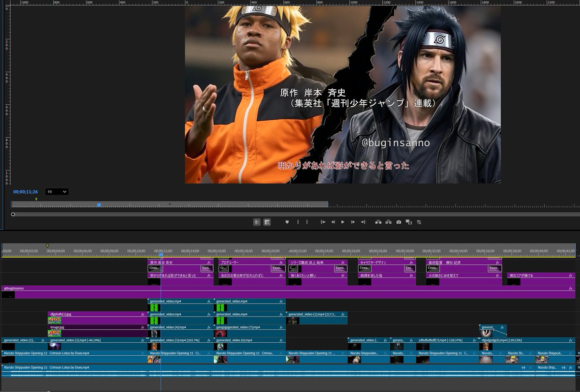Click the Extract edit icon
Viewport: 580px width, 392px height.
tap(388, 222)
